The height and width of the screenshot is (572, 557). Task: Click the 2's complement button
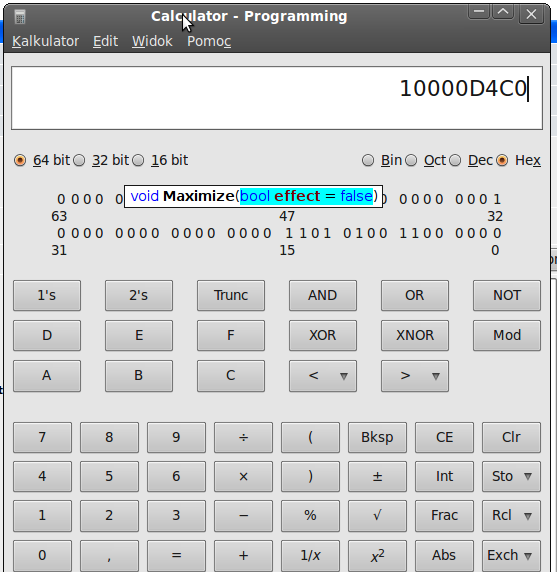tap(139, 295)
